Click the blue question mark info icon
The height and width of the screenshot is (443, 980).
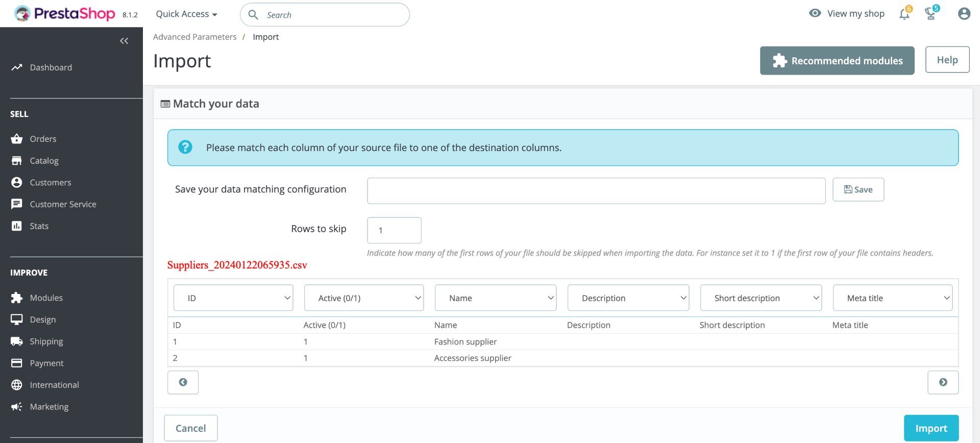tap(185, 147)
